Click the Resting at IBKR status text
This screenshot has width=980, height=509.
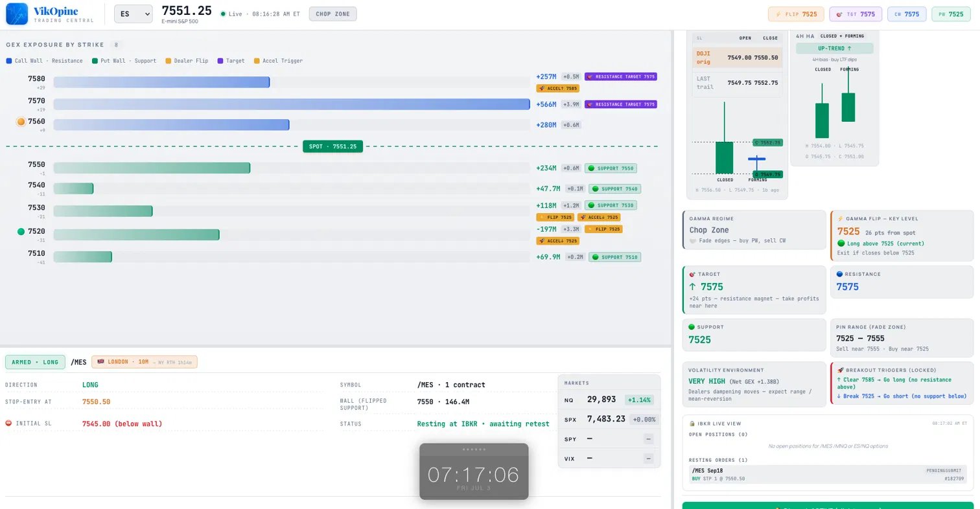tap(483, 424)
